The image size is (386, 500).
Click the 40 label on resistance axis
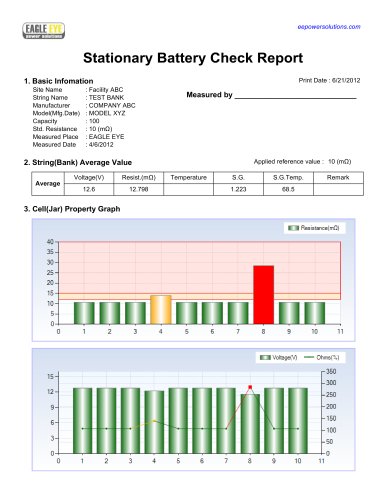click(x=50, y=242)
